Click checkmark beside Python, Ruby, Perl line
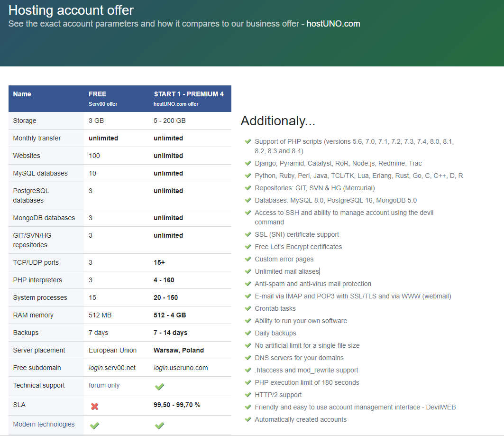Viewport: 504px width, 436px height. tap(248, 176)
